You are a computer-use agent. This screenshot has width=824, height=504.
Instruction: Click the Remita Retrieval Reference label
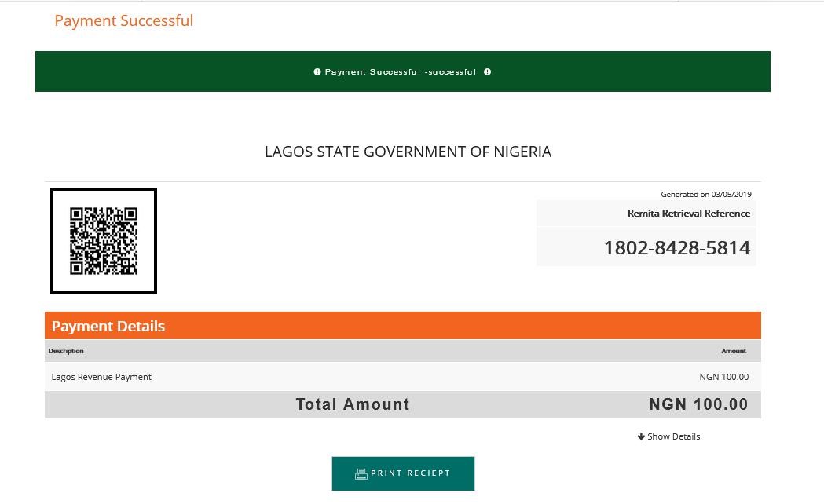[x=688, y=214]
